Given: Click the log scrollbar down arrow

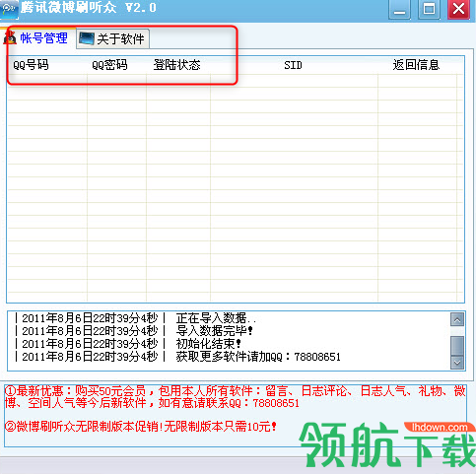Looking at the screenshot, I should (x=457, y=363).
